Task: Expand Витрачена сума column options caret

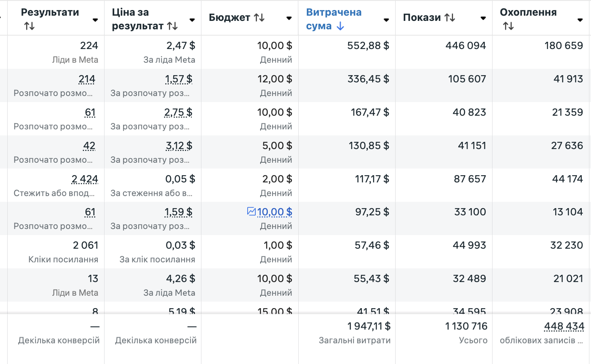Action: coord(386,20)
